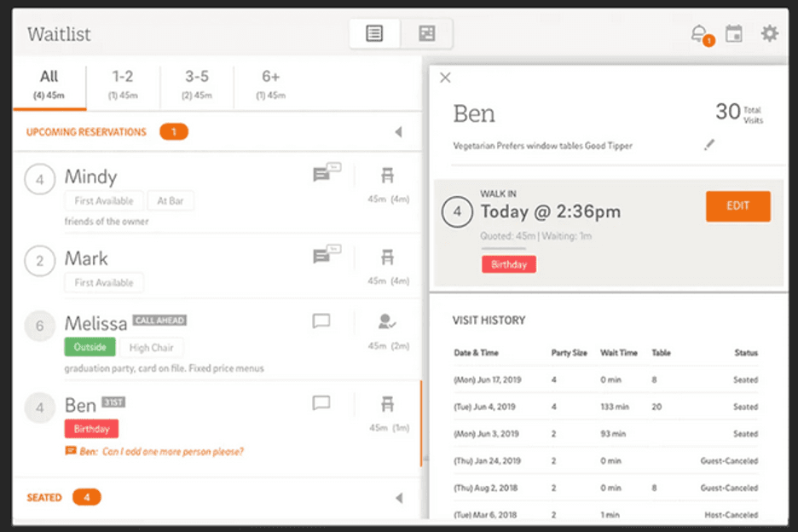Click the wait time progress bar under Quoted
Image resolution: width=798 pixels, height=532 pixels.
503,248
